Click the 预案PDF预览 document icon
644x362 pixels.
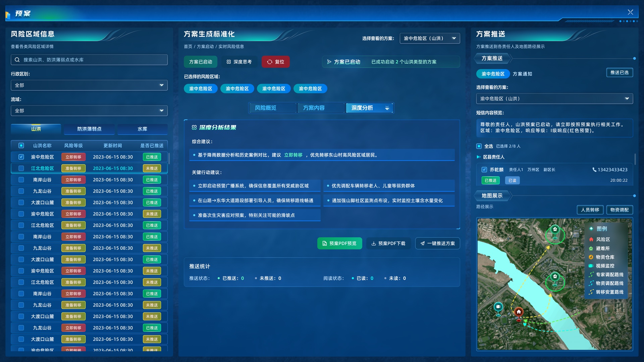(x=324, y=243)
